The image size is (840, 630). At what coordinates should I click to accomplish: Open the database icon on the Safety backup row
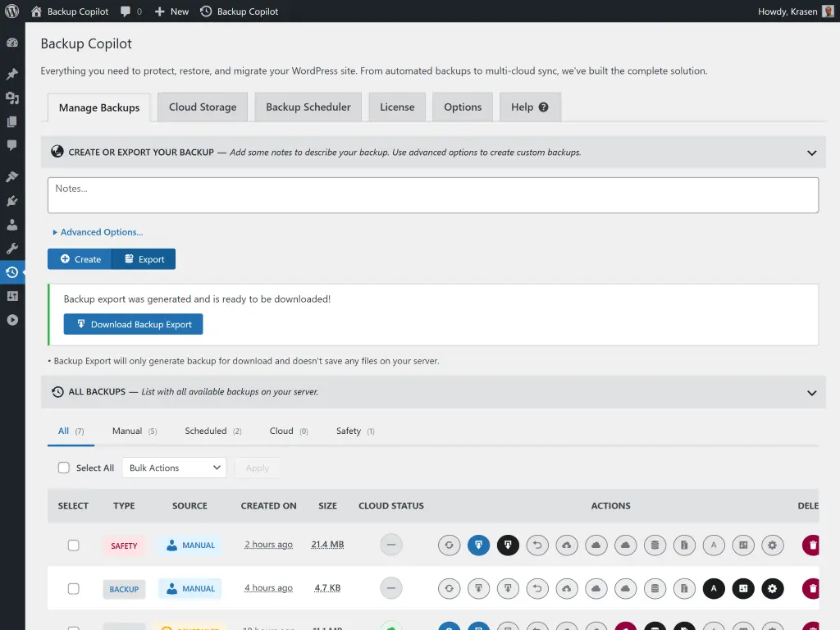click(x=655, y=545)
